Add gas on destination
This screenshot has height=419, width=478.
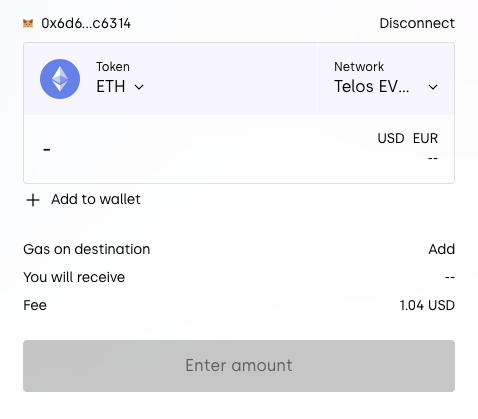tap(441, 249)
